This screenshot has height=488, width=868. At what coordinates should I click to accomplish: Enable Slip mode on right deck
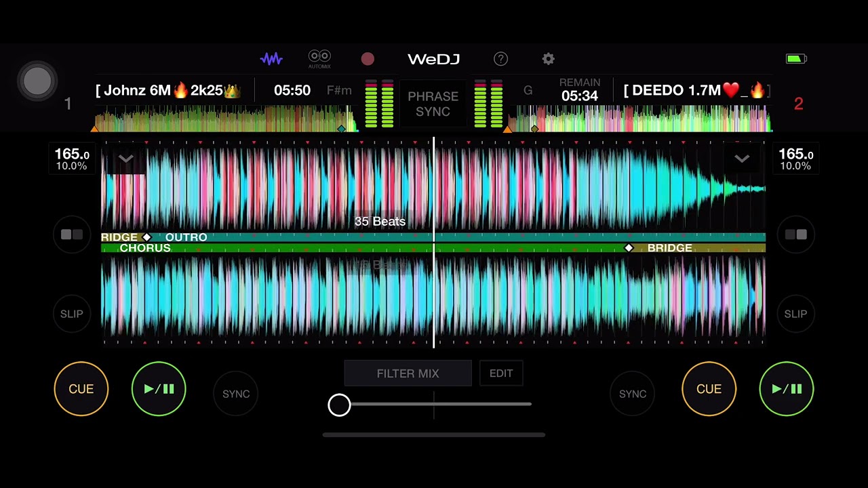pos(795,314)
